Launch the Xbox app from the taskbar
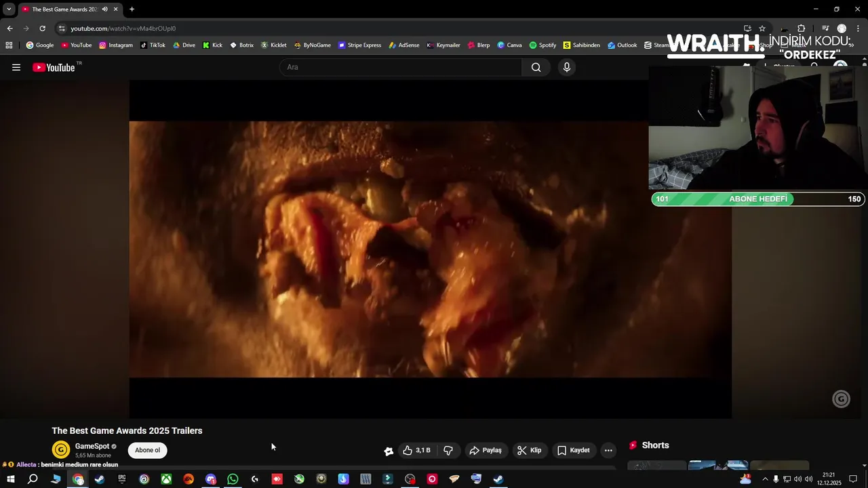 (x=166, y=479)
